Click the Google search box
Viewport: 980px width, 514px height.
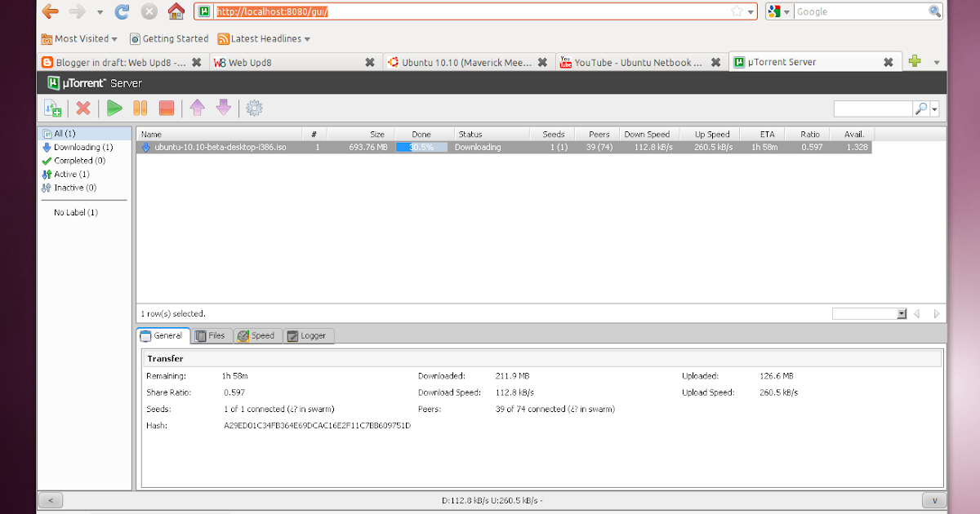coord(861,11)
